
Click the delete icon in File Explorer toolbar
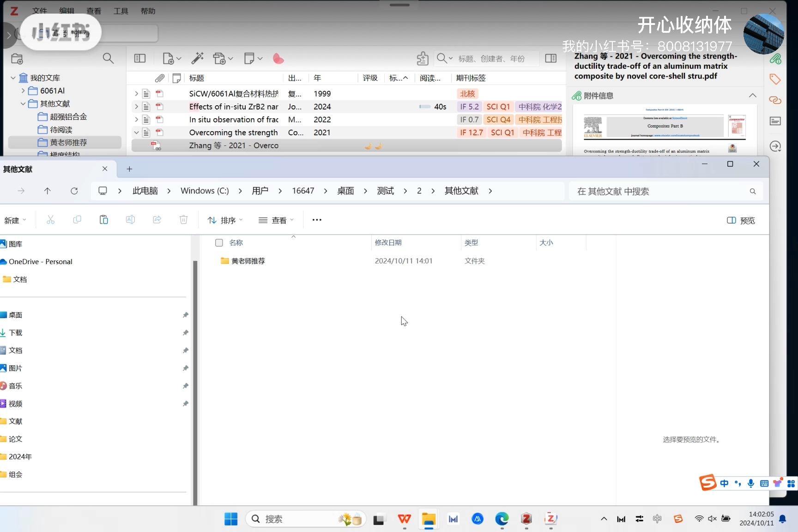[183, 220]
